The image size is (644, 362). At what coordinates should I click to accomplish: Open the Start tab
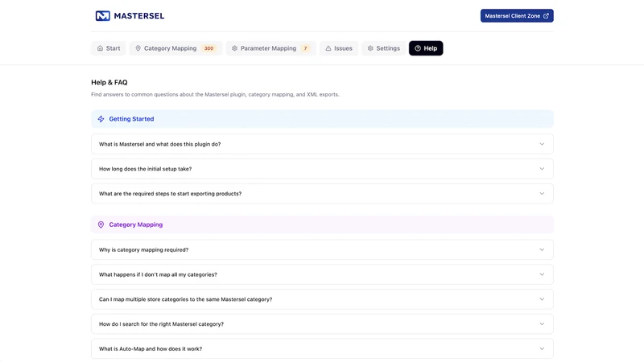coord(109,48)
